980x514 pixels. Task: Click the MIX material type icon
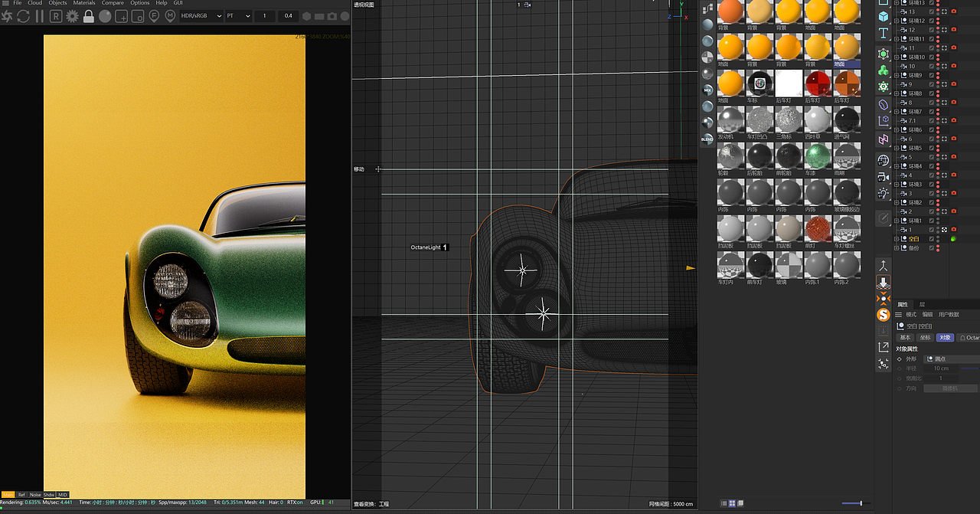click(707, 90)
